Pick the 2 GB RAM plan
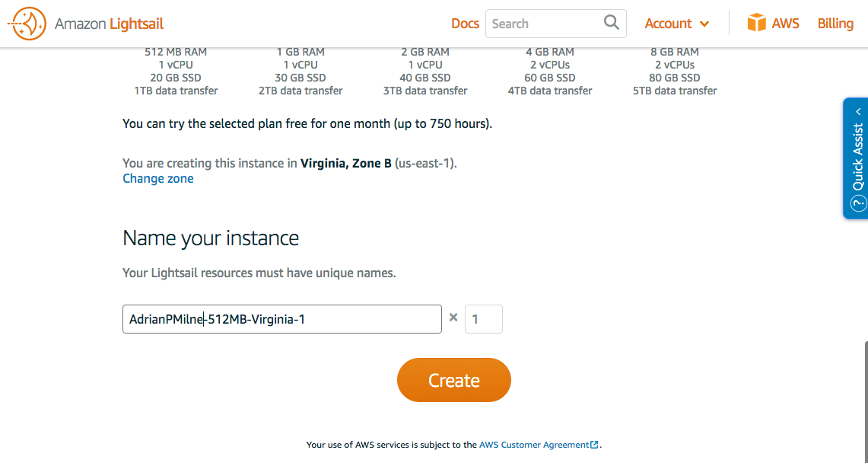Image resolution: width=868 pixels, height=463 pixels. (425, 72)
